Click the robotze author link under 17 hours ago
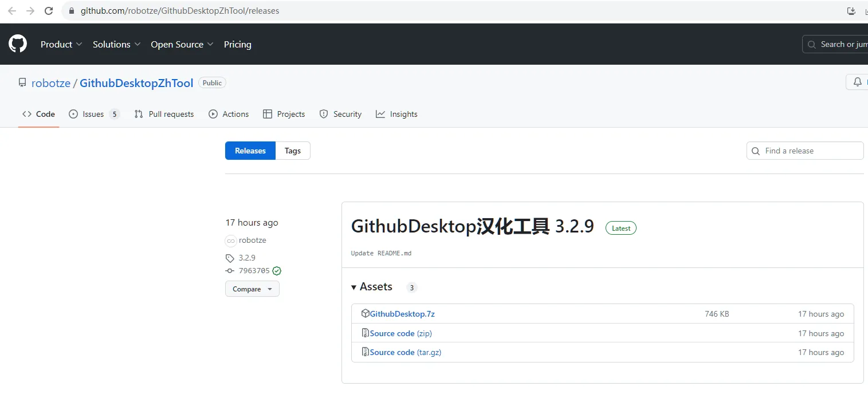Image resolution: width=868 pixels, height=402 pixels. click(253, 241)
